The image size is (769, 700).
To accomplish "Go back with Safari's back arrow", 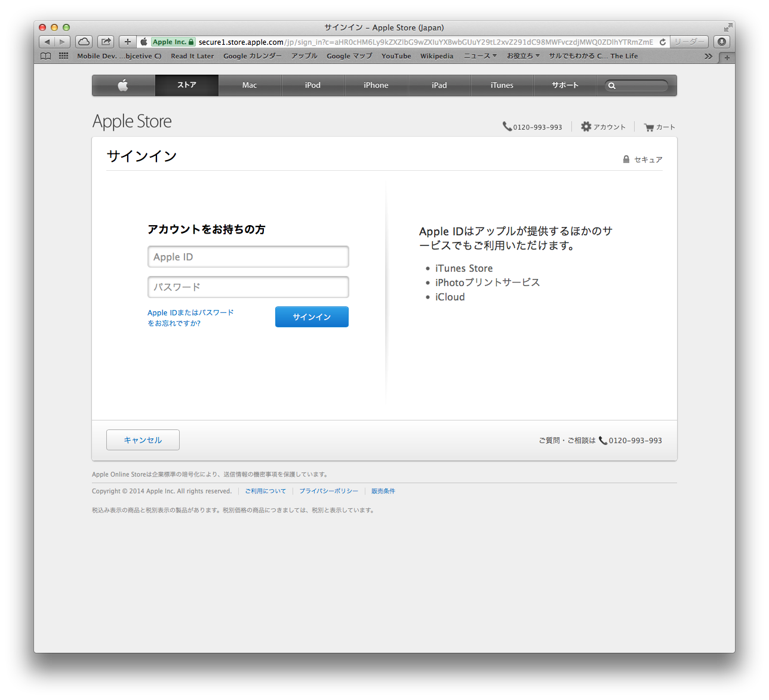I will point(47,42).
